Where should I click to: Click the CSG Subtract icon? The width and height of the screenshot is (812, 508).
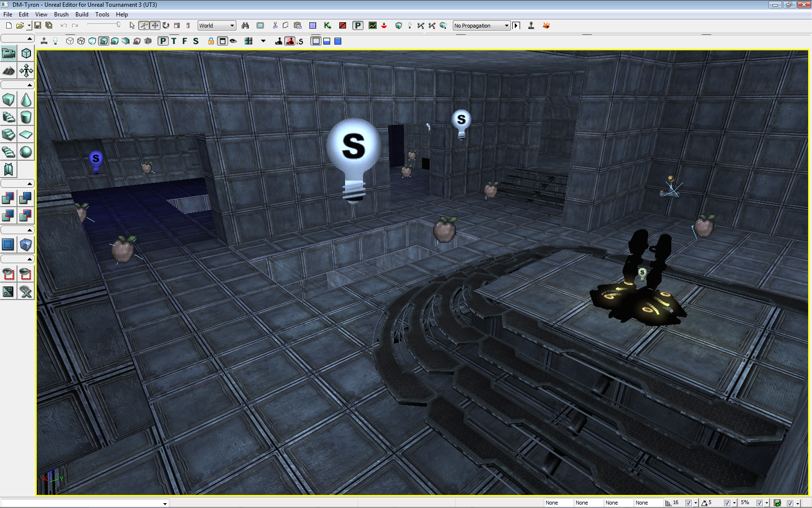[26, 198]
